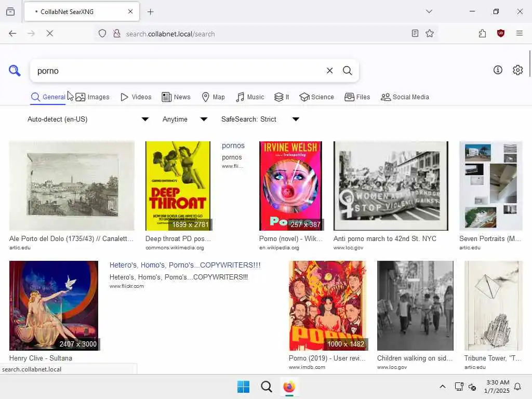Image resolution: width=532 pixels, height=399 pixels.
Task: Open the Tribune Tower sketch thumbnail
Action: pyautogui.click(x=494, y=305)
